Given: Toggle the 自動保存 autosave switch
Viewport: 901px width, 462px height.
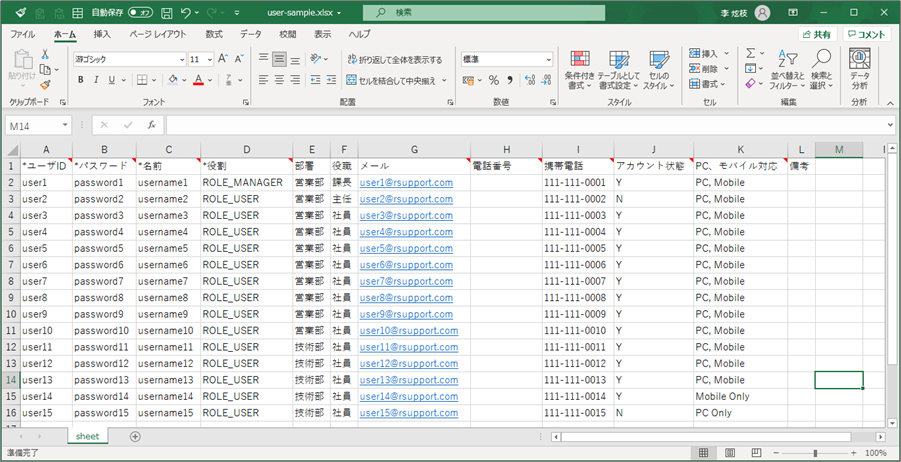Looking at the screenshot, I should 140,12.
